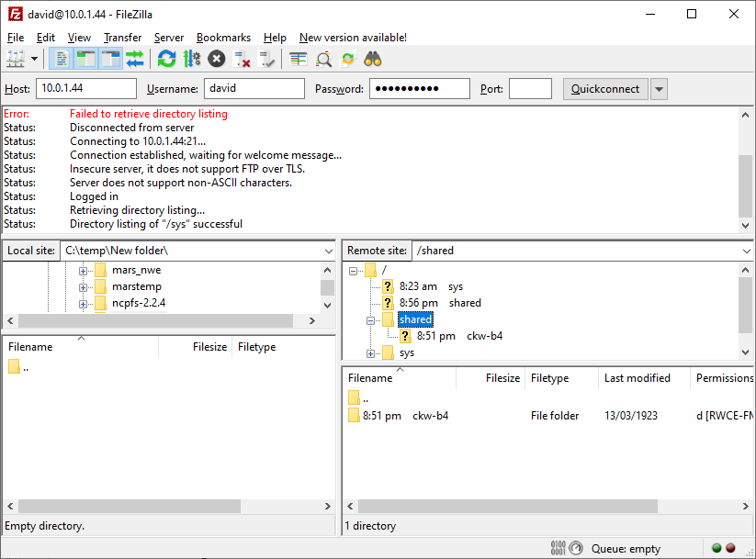
Task: Open the Site Manager icon
Action: coord(16,60)
